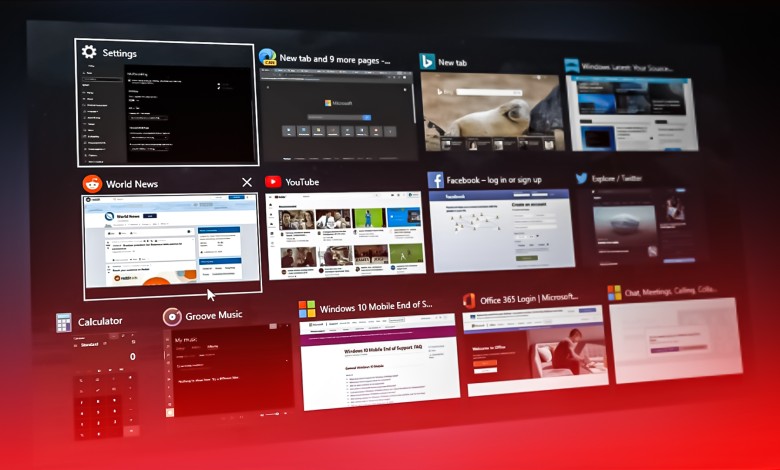The height and width of the screenshot is (470, 780).
Task: Click the Bing icon beside New tab
Action: point(427,61)
